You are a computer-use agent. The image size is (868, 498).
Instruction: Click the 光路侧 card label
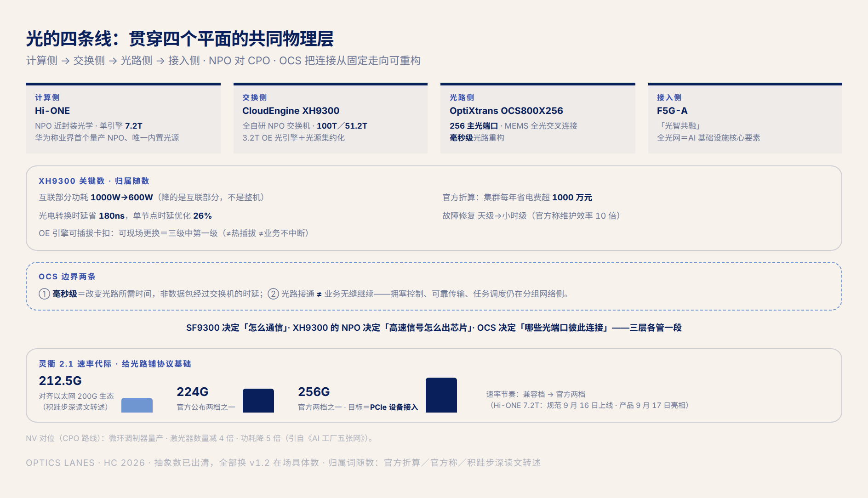462,97
